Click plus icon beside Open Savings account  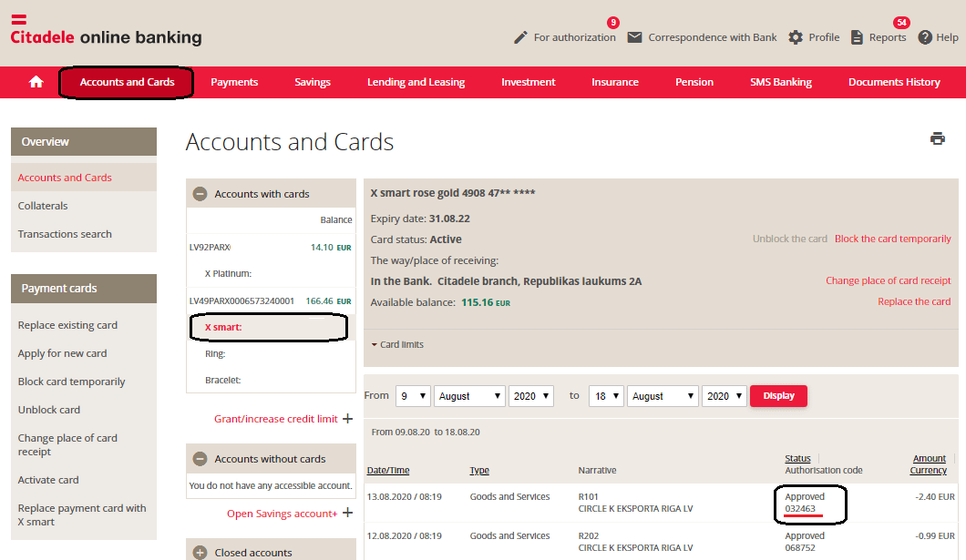click(348, 513)
